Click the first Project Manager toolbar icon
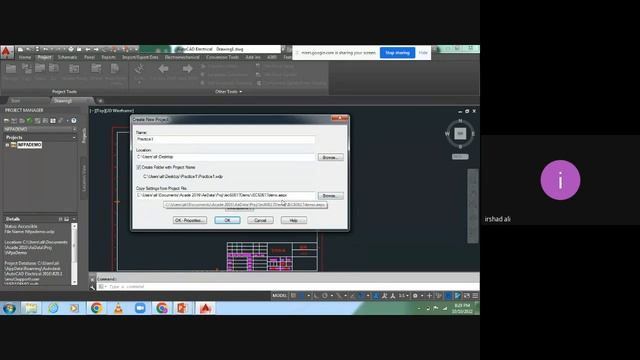Screen dimensions: 640x360 [6, 120]
